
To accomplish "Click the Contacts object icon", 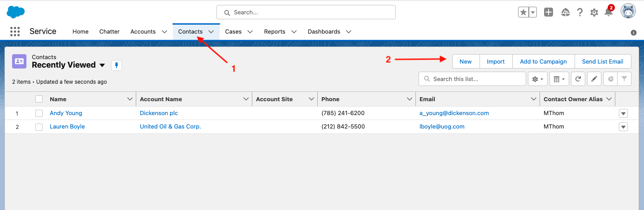I will tap(19, 61).
